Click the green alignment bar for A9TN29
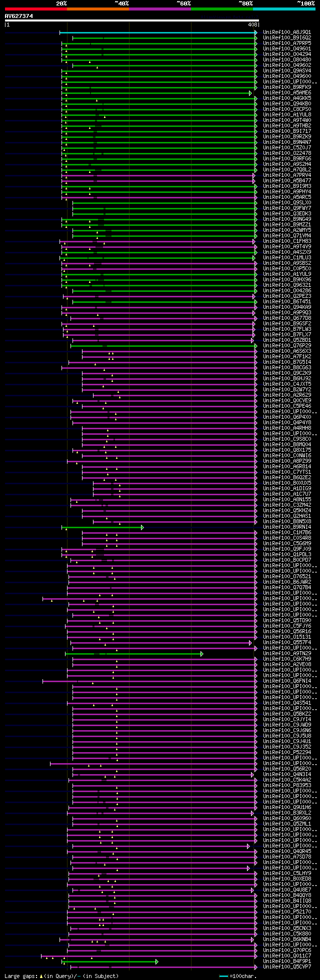Screen dimensions: 320x980 (x=134, y=654)
